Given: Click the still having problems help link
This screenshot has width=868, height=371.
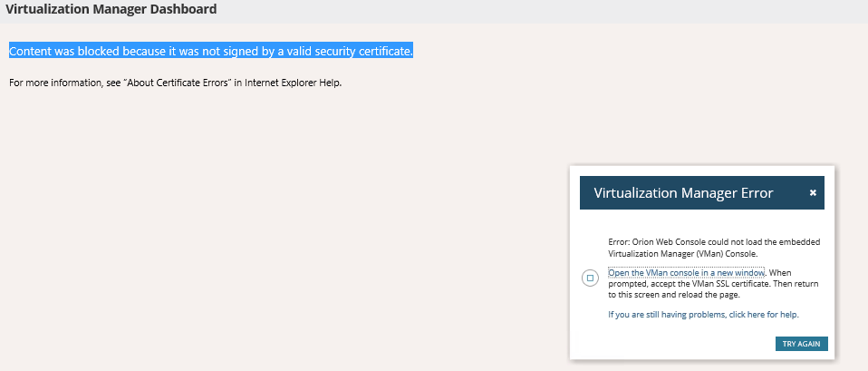Looking at the screenshot, I should click(704, 315).
